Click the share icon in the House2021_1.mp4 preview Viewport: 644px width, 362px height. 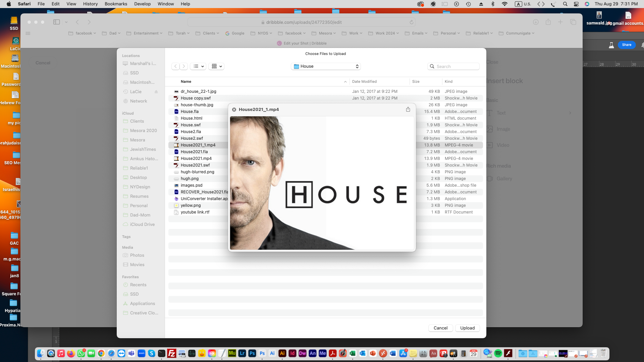click(408, 109)
